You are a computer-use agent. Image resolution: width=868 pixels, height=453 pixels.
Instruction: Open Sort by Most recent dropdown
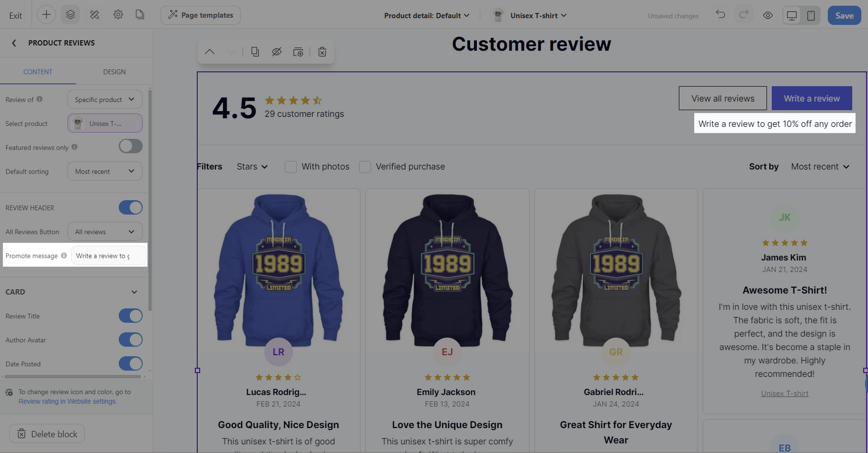click(x=820, y=167)
